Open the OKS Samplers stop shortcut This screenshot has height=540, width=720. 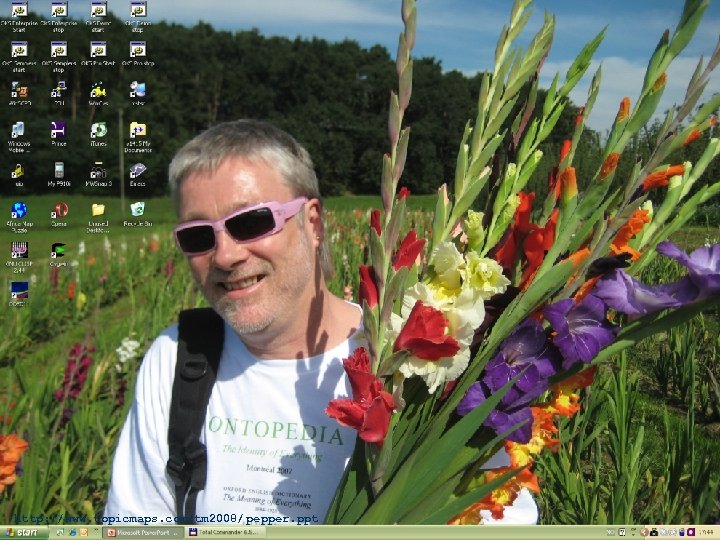click(59, 57)
